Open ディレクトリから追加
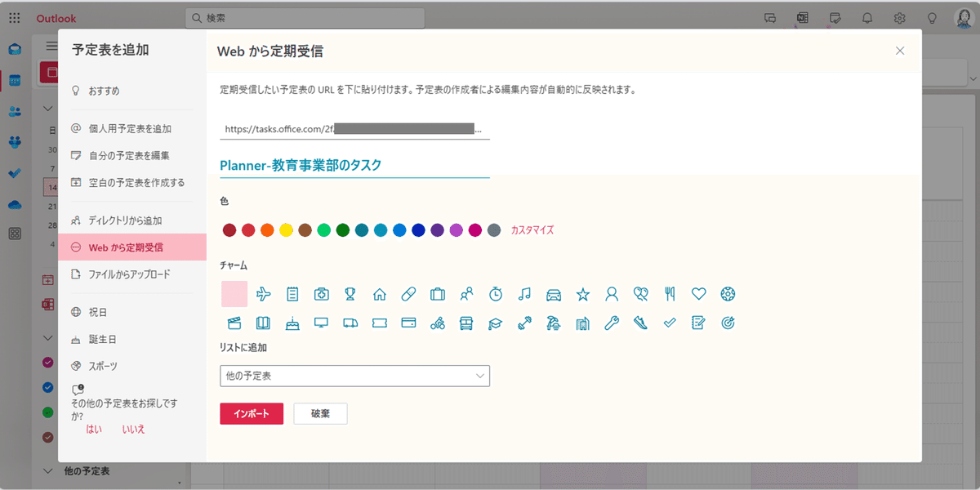The height and width of the screenshot is (490, 980). [x=132, y=220]
